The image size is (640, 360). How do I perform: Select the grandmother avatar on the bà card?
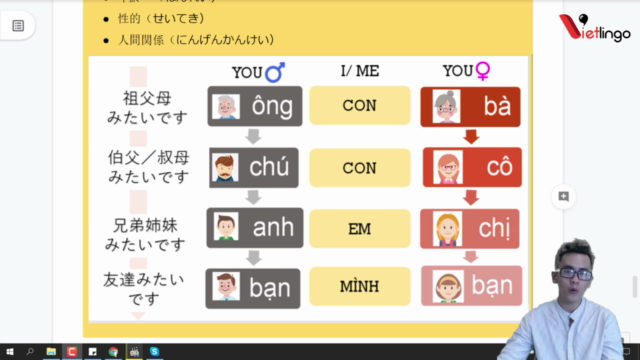[x=446, y=107]
